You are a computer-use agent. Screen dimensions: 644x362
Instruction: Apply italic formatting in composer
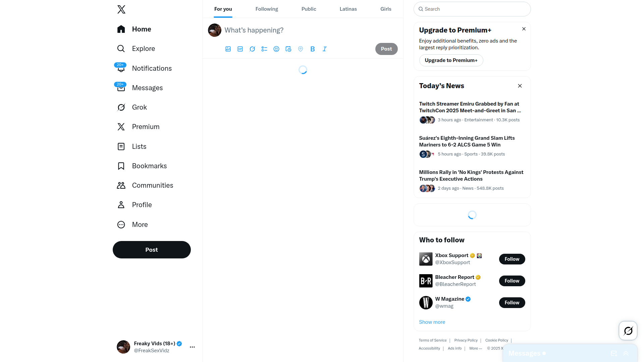pos(325,49)
